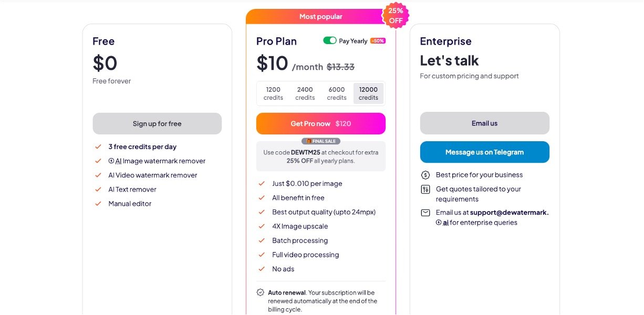Open the support@dewatermark.ai email link
The height and width of the screenshot is (315, 644).
pos(508,213)
